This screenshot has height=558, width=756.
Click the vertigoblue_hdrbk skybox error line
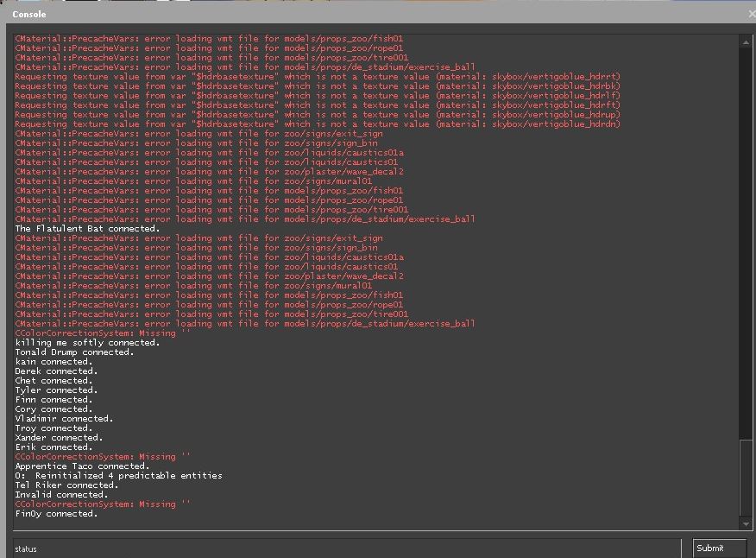[x=318, y=86]
